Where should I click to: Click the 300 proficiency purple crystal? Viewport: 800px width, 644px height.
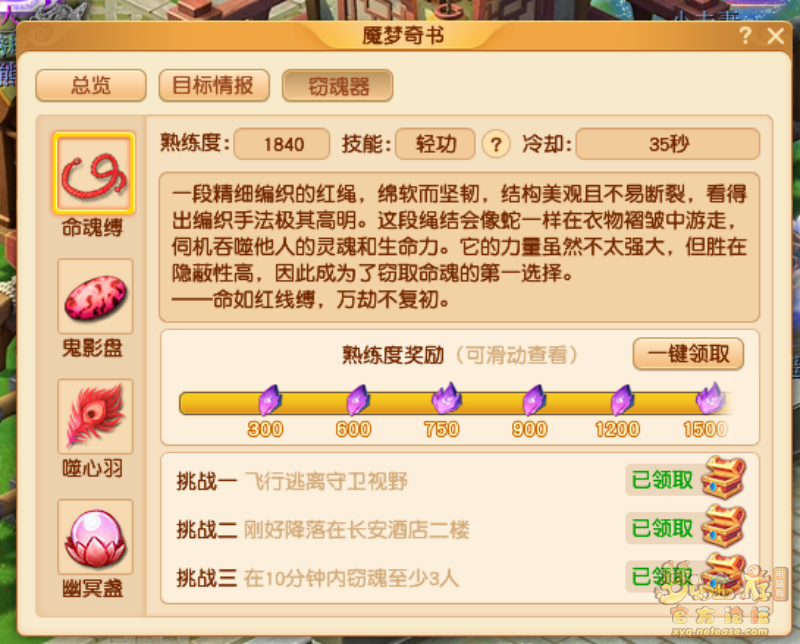pos(269,400)
